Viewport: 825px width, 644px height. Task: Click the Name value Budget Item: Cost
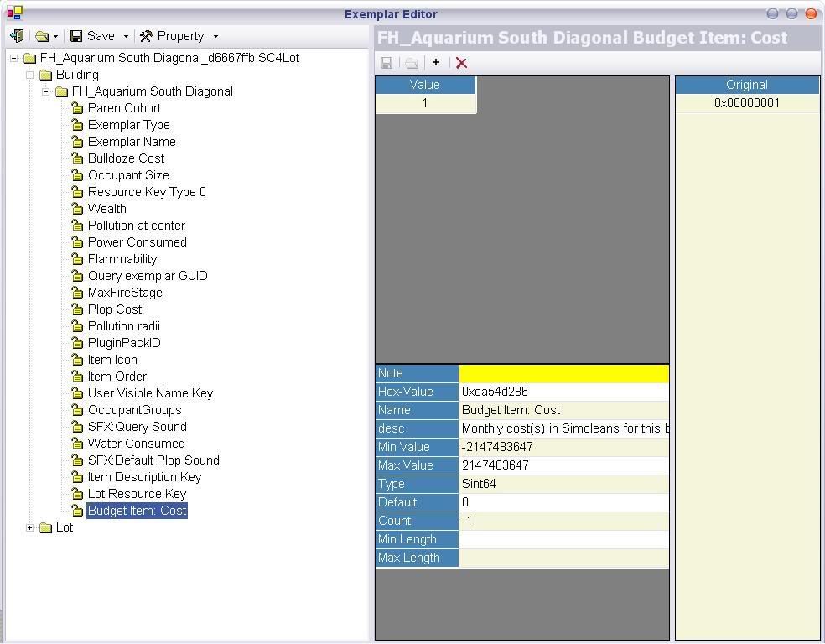[x=563, y=410]
